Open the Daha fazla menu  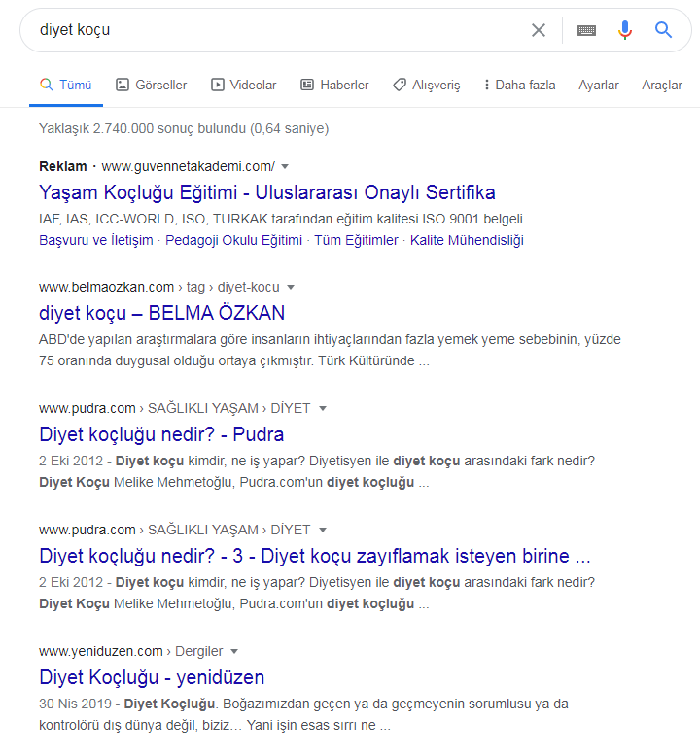pos(520,86)
